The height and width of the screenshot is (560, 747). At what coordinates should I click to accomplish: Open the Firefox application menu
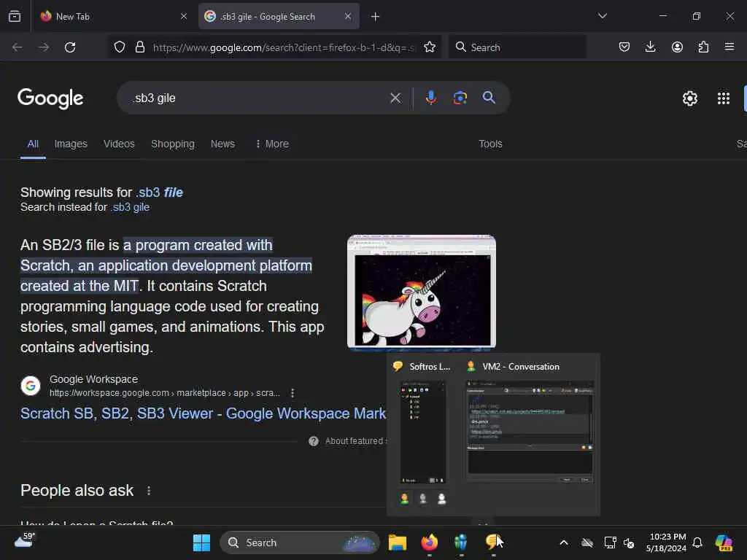click(729, 47)
